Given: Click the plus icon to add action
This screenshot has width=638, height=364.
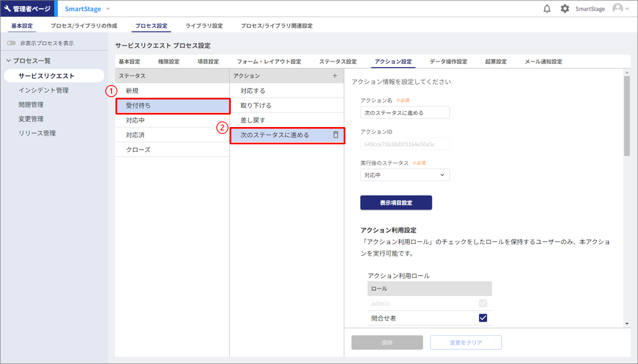Looking at the screenshot, I should click(x=335, y=76).
